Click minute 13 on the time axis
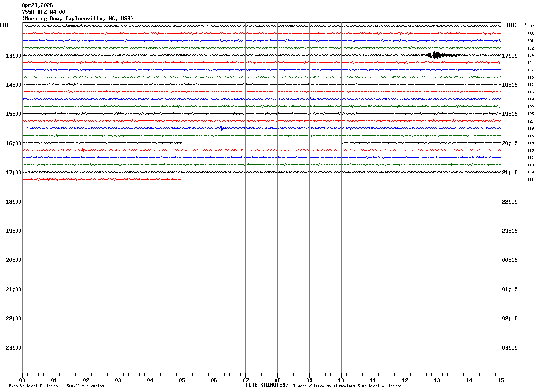This screenshot has height=392, width=536. click(x=437, y=380)
